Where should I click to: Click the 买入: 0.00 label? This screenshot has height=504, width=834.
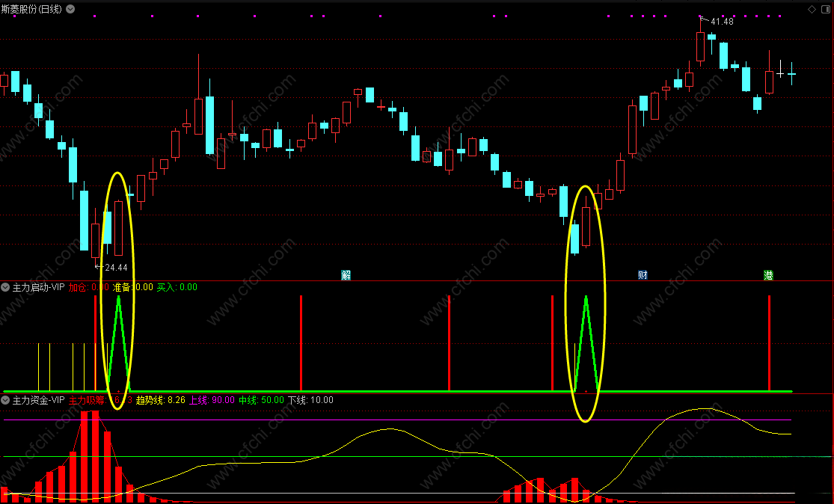tap(177, 287)
